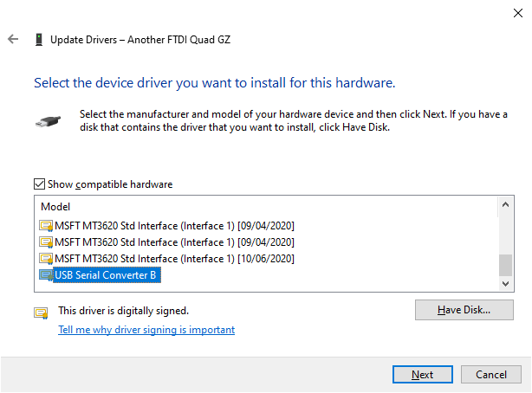Click icon of MSFT MT3620 entry dated 10/06/2020
This screenshot has width=532, height=393.
coord(46,259)
